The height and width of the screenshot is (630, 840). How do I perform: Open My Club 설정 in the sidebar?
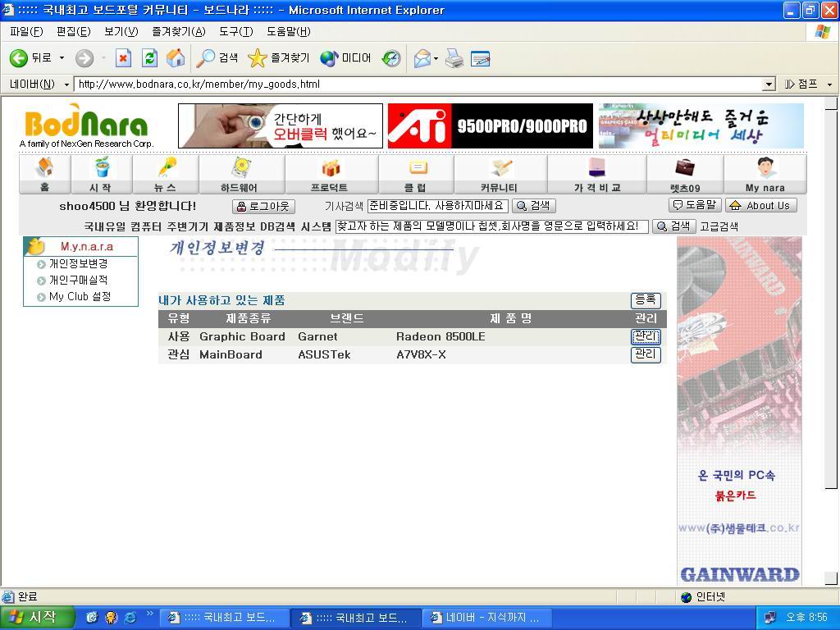point(80,296)
